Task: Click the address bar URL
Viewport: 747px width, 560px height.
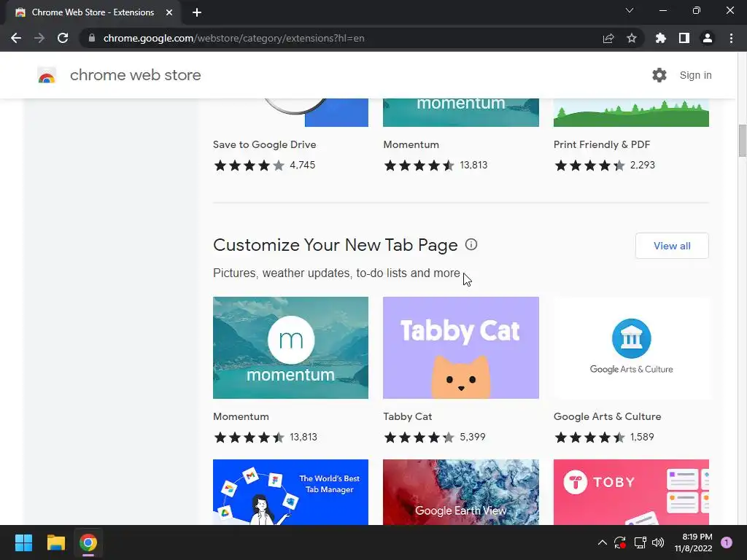Action: tap(234, 38)
